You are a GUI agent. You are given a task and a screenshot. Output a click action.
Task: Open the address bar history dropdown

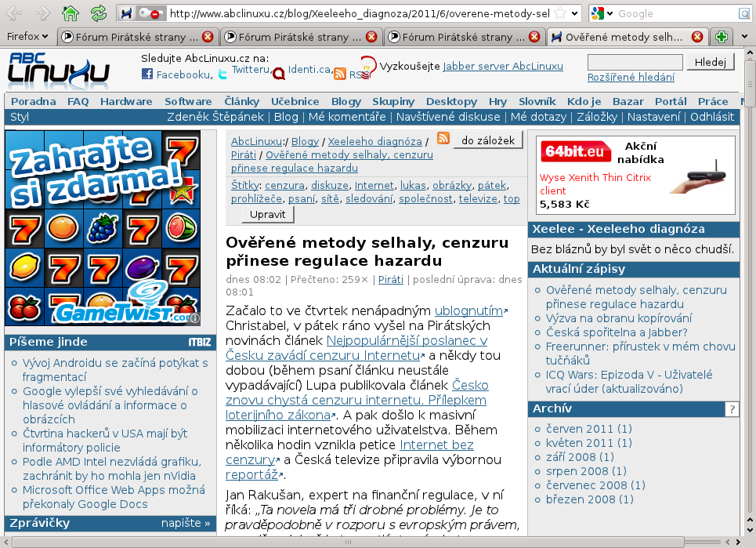point(574,13)
